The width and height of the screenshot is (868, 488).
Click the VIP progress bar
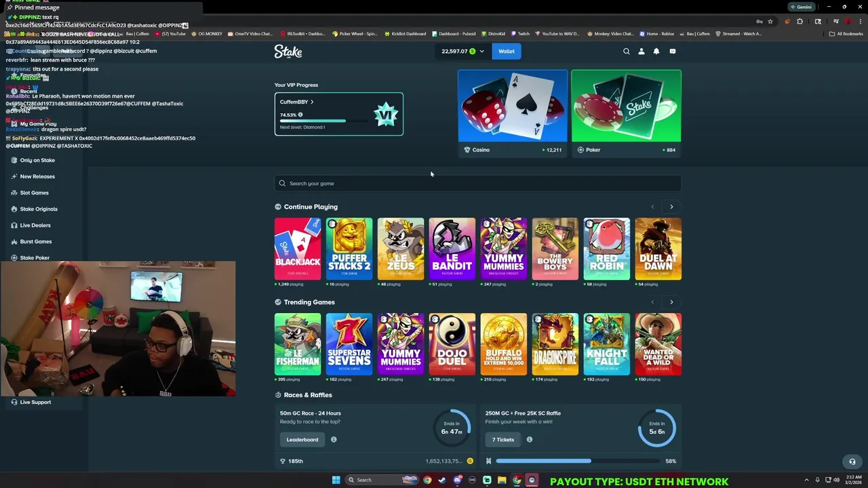pyautogui.click(x=324, y=121)
